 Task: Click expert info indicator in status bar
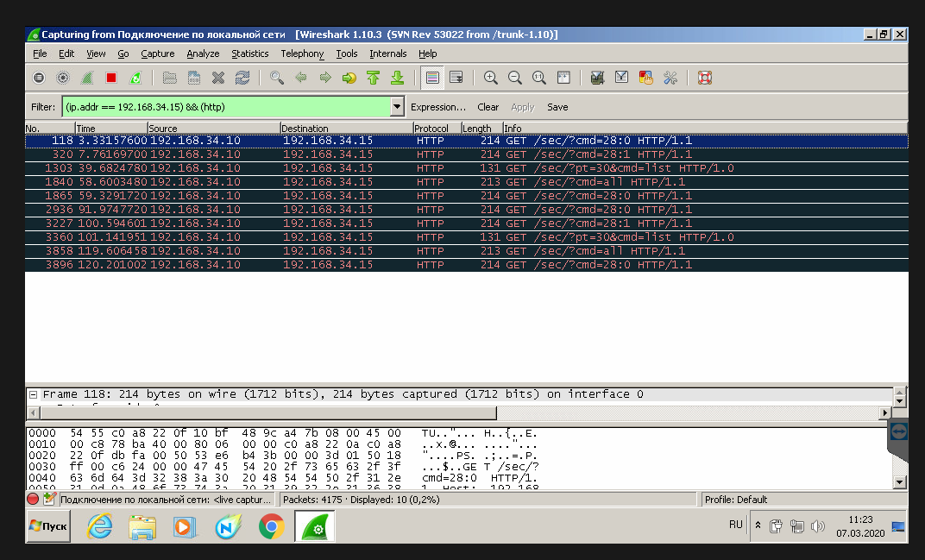(33, 499)
